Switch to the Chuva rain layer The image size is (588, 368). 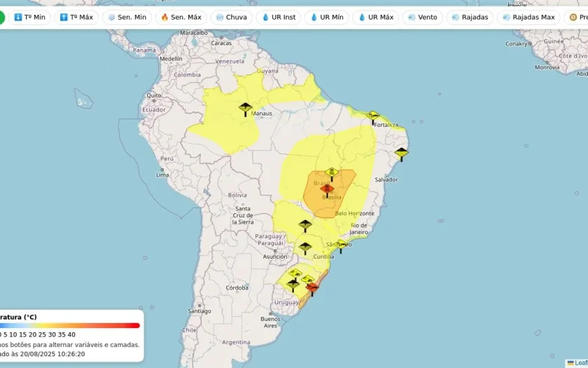tap(232, 18)
